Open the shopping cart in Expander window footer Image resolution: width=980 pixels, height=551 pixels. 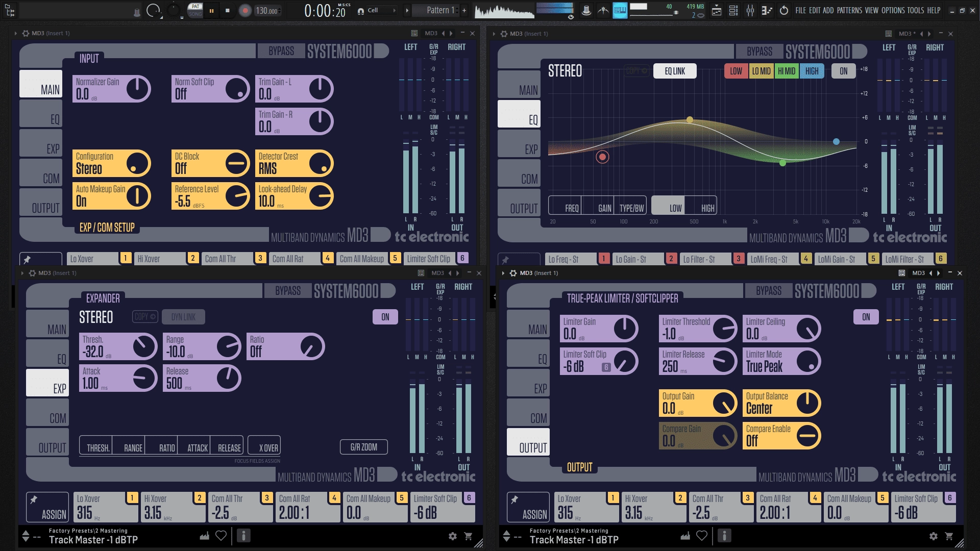tap(468, 536)
